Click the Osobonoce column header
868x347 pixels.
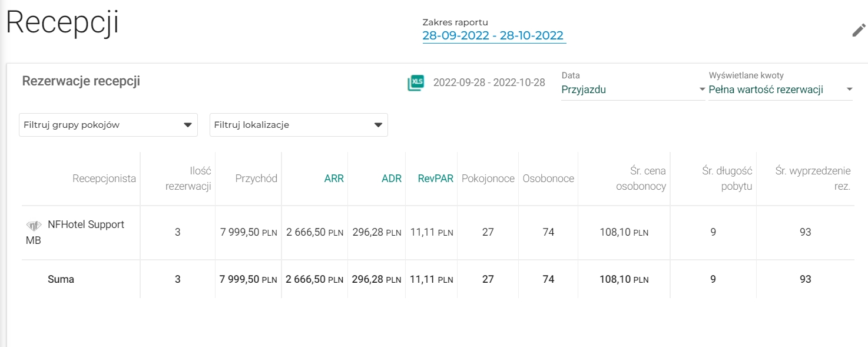click(x=548, y=179)
